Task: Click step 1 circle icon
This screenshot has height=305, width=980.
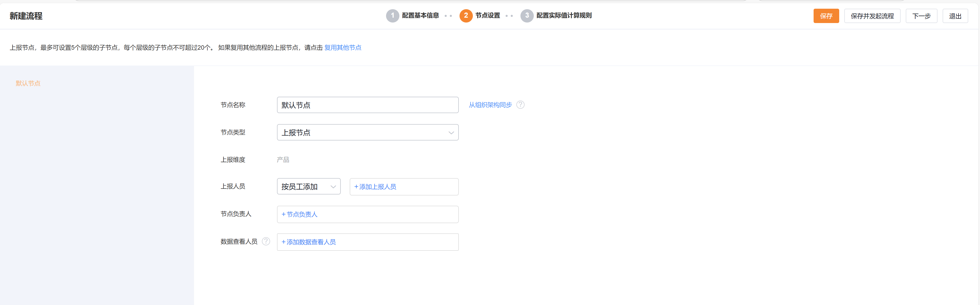Action: point(392,16)
